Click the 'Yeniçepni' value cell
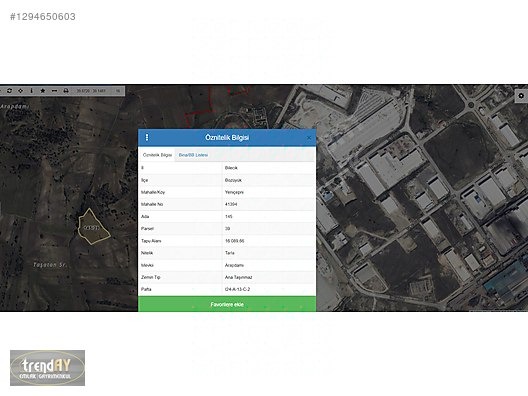The width and height of the screenshot is (528, 396). click(x=268, y=192)
